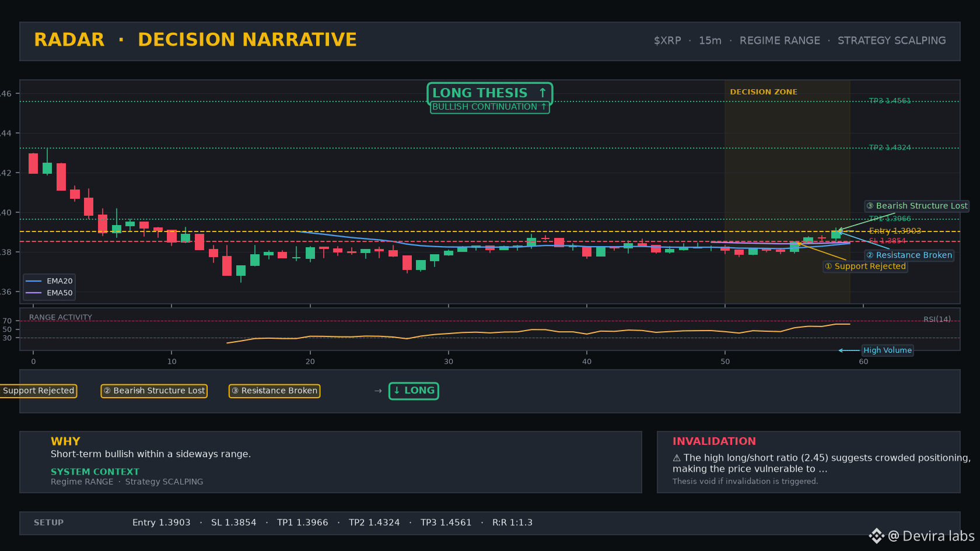Click the warning icon in INVALIDATION panel
The width and height of the screenshot is (980, 551).
pyautogui.click(x=677, y=458)
